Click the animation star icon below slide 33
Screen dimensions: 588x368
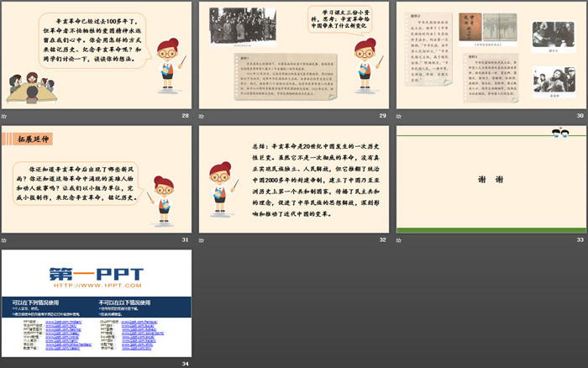399,240
